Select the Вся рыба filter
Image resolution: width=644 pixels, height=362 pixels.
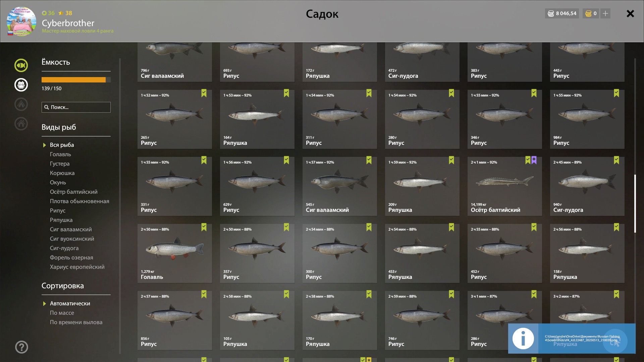(x=62, y=145)
